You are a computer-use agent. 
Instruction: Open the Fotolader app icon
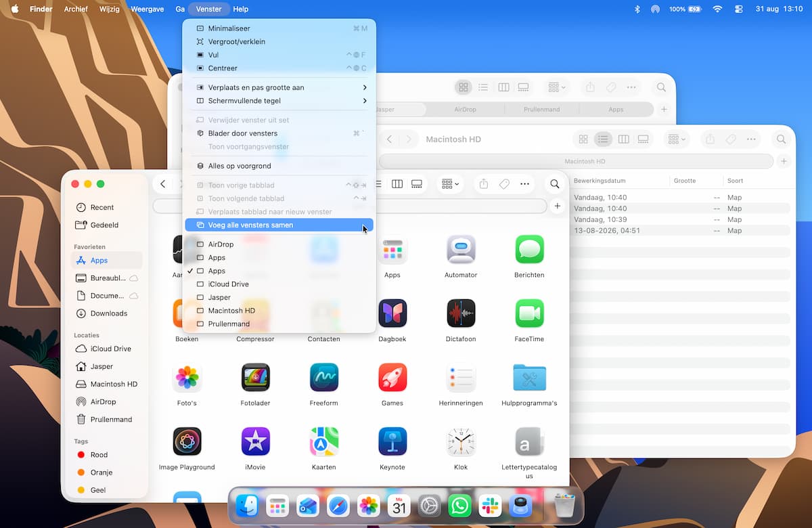[255, 378]
